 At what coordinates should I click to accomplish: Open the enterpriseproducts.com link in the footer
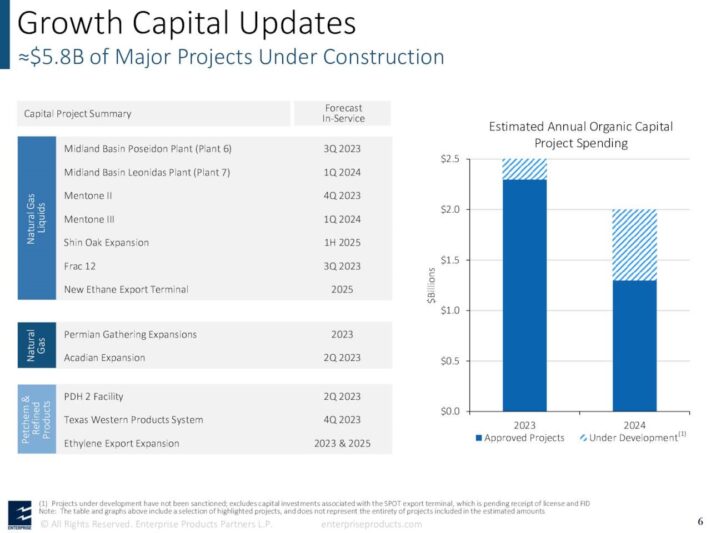[371, 524]
